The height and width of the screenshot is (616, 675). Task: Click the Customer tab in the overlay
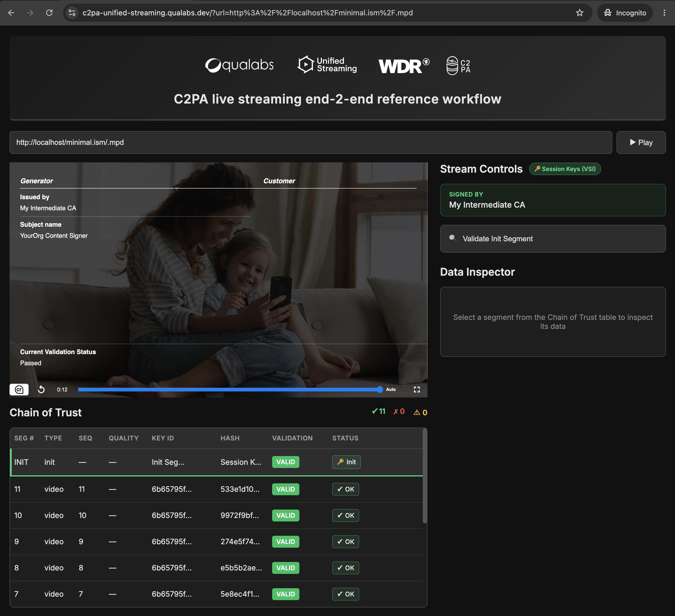click(x=279, y=181)
